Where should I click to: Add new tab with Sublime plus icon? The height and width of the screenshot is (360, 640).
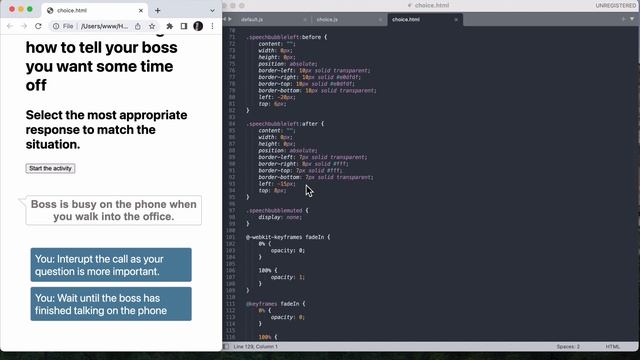623,19
